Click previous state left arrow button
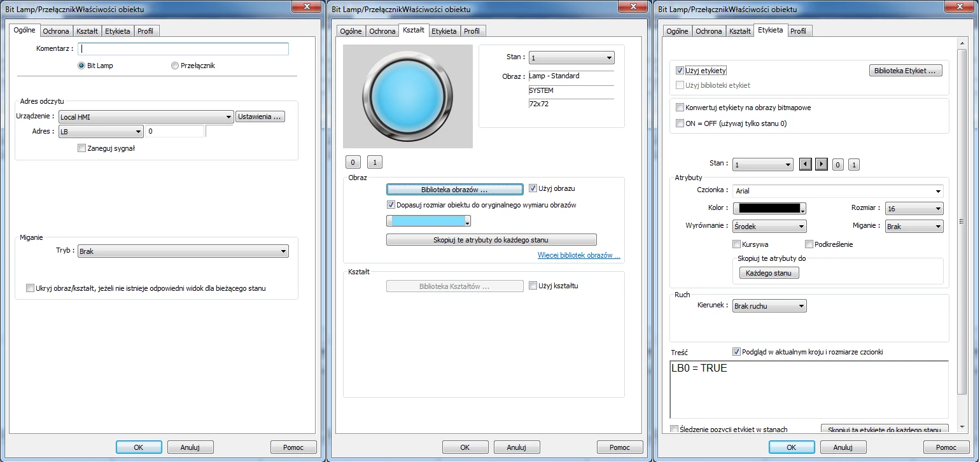Image resolution: width=980 pixels, height=462 pixels. tap(805, 164)
